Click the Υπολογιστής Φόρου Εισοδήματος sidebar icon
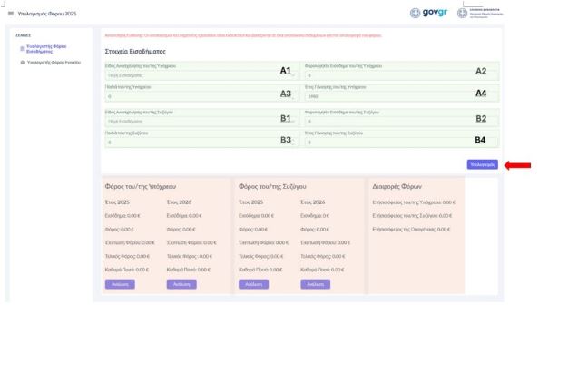 [22, 50]
